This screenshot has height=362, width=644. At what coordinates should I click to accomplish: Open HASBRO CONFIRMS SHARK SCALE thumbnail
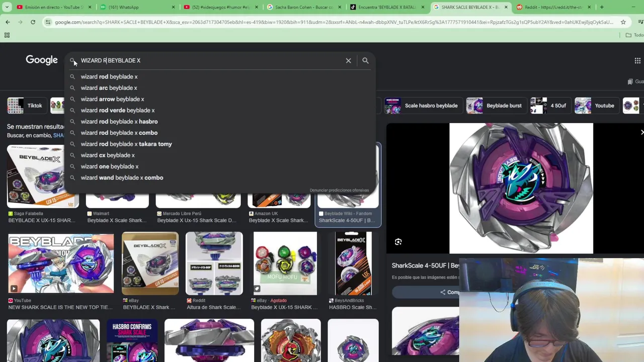(132, 340)
